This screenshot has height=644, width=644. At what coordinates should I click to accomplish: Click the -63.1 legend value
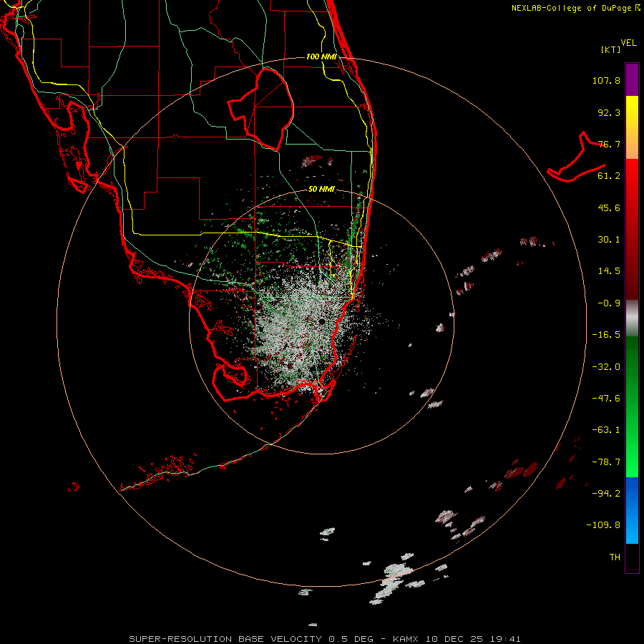pos(606,430)
